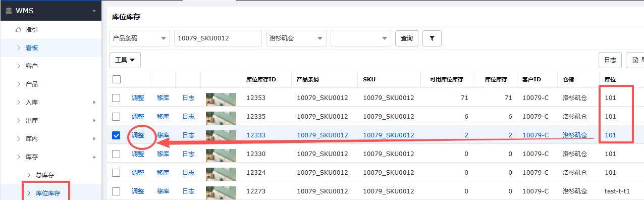644x200 pixels.
Task: Select 看板 in the sidebar menu
Action: coord(32,48)
